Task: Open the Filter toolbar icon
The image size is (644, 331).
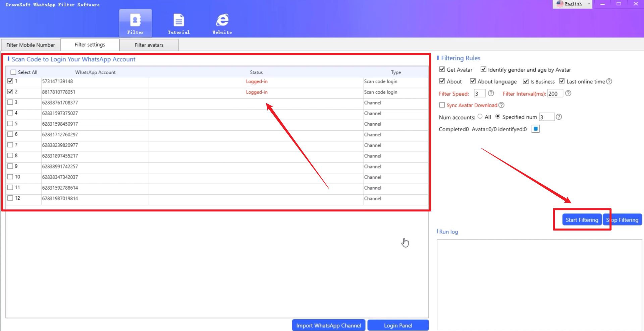Action: (136, 23)
